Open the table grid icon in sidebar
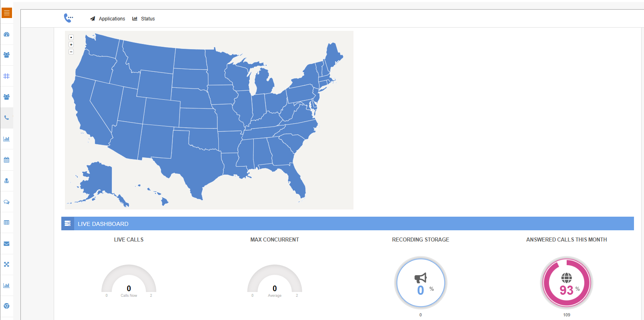Image resolution: width=644 pixels, height=320 pixels. [x=6, y=223]
